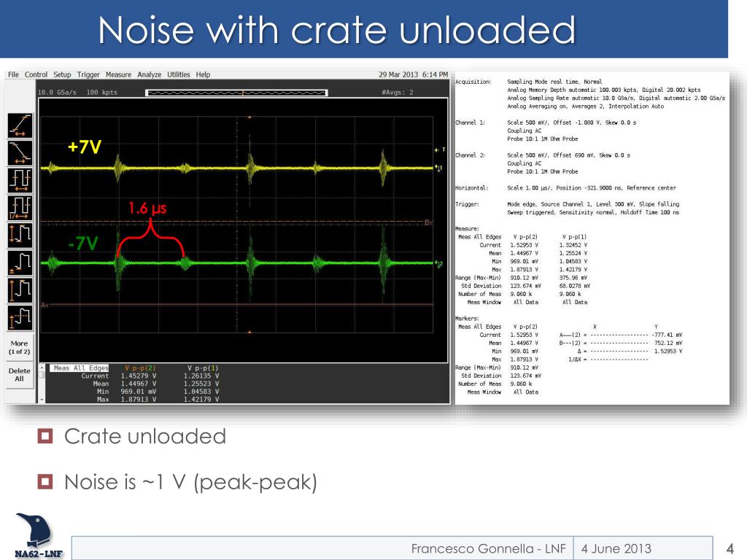Viewport: 747px width, 560px height.
Task: Open the Measure menu
Action: pyautogui.click(x=118, y=75)
